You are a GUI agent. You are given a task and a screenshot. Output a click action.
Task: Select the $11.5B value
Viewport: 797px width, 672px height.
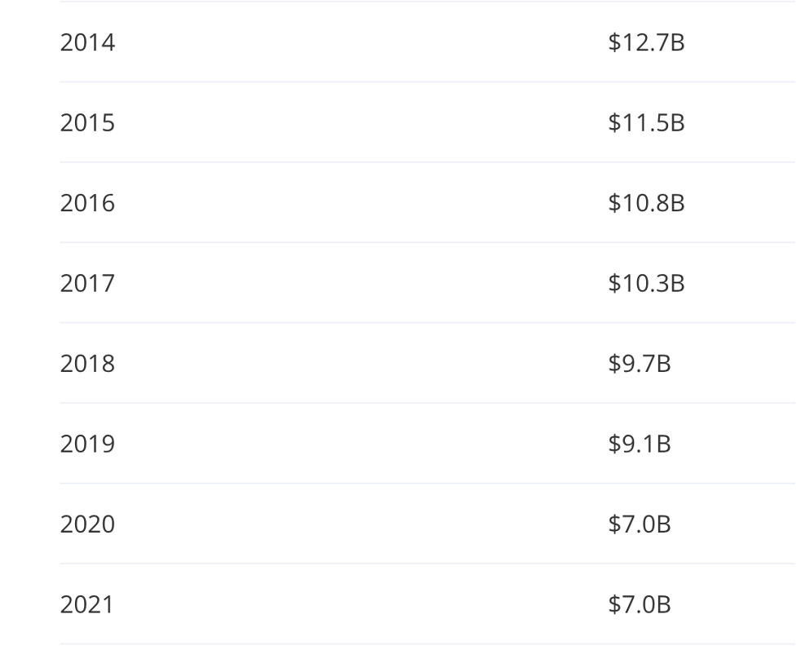(x=646, y=123)
